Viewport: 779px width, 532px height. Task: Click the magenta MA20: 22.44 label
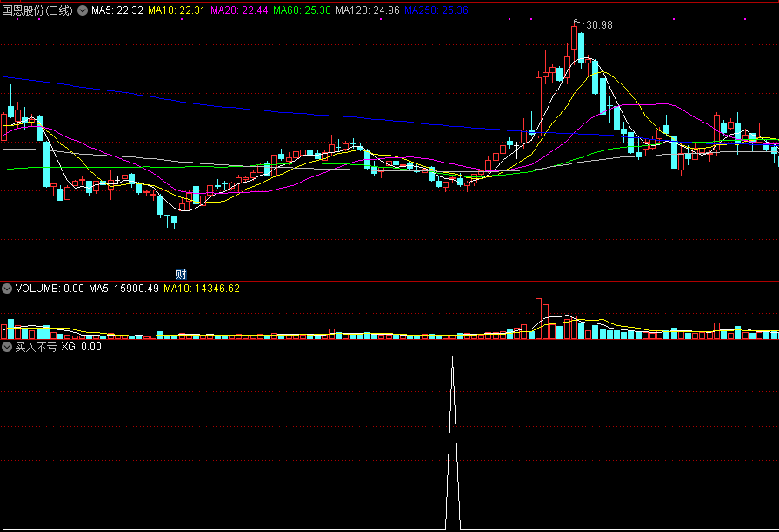pyautogui.click(x=239, y=10)
